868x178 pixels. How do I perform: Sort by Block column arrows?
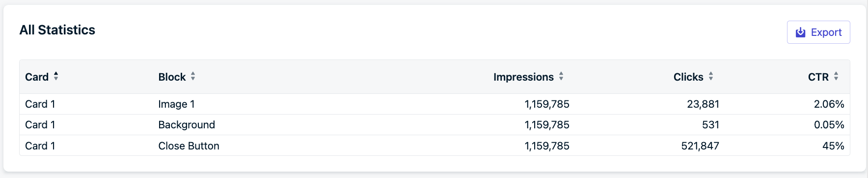tap(193, 76)
